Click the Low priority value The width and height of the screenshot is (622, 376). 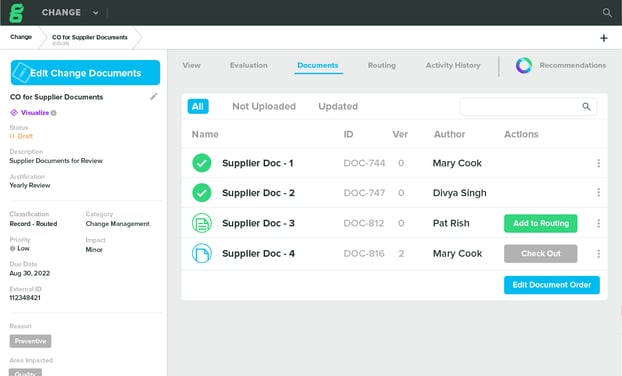tap(23, 248)
